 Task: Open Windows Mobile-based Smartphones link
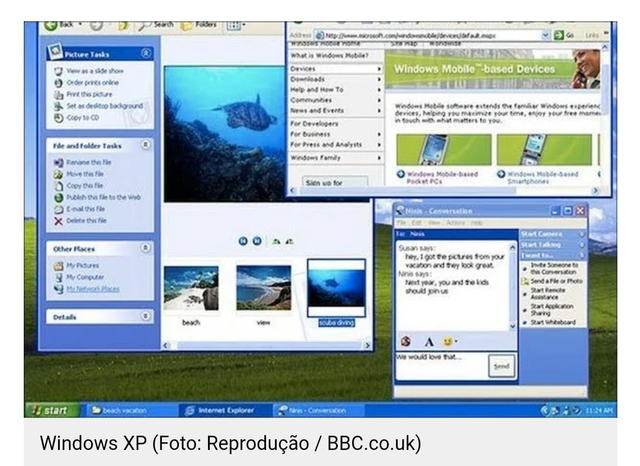(x=543, y=178)
